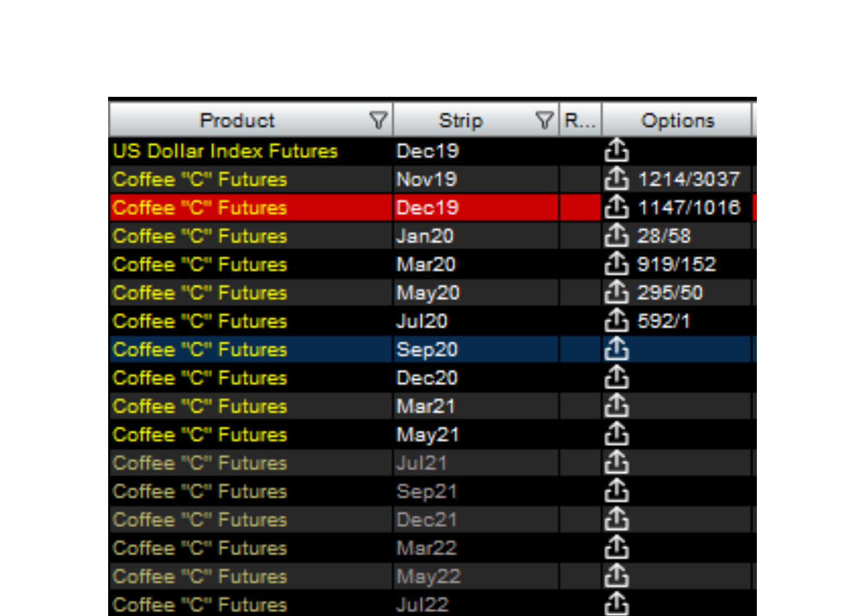Open options icon for Coffee Jul21 row
The width and height of the screenshot is (865, 616).
pyautogui.click(x=617, y=462)
